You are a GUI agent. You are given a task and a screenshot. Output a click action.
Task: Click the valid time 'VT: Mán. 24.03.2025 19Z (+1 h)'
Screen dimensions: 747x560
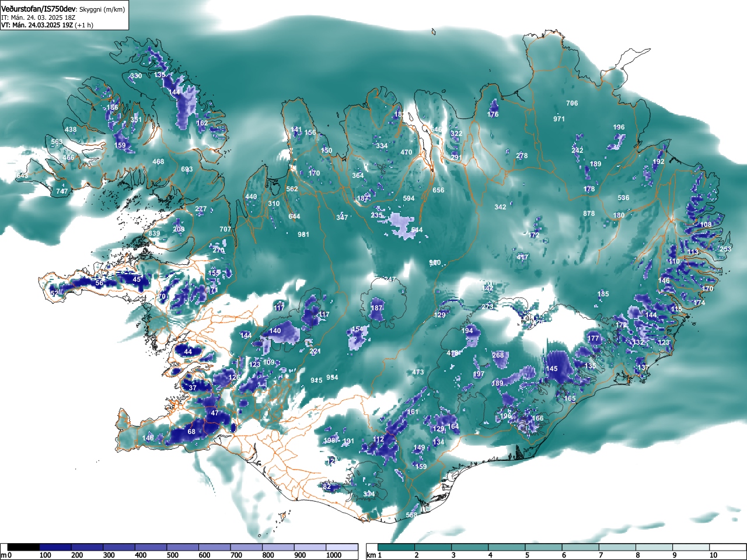47,25
